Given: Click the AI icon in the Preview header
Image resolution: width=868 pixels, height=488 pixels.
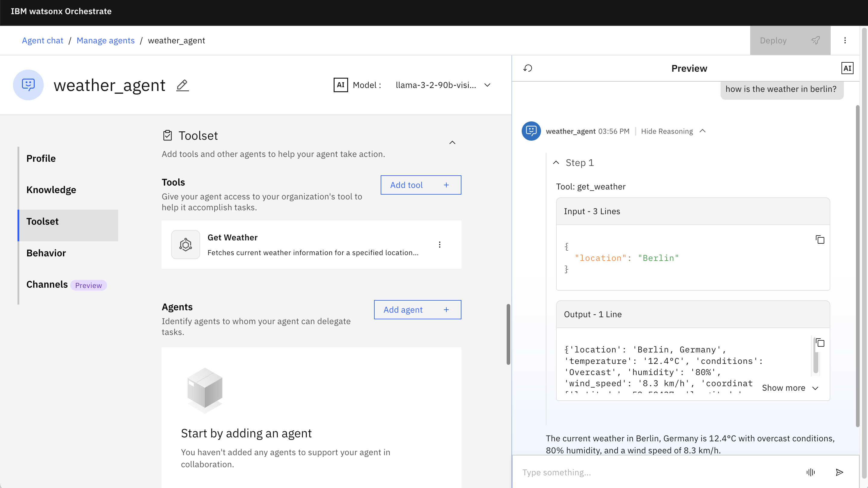Looking at the screenshot, I should pos(847,68).
